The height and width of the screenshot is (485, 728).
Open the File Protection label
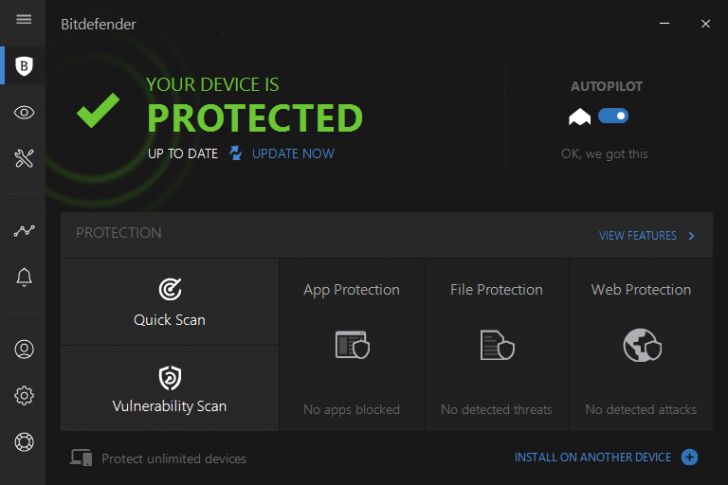tap(496, 290)
